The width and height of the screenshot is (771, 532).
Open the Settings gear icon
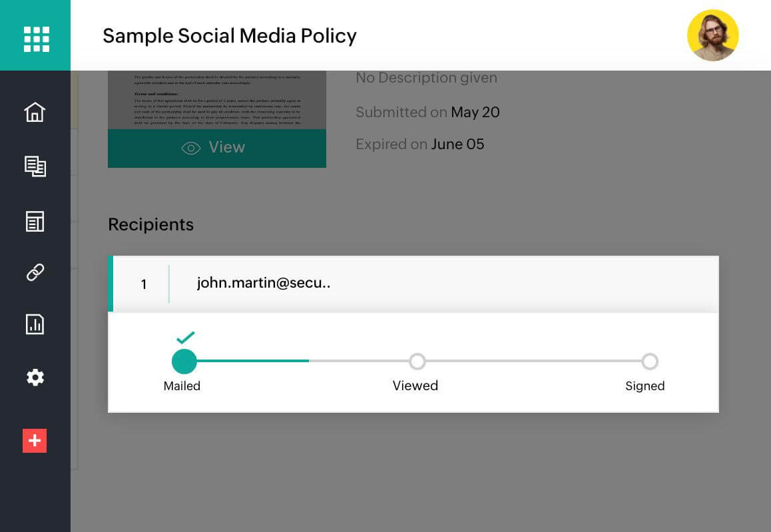click(x=35, y=378)
